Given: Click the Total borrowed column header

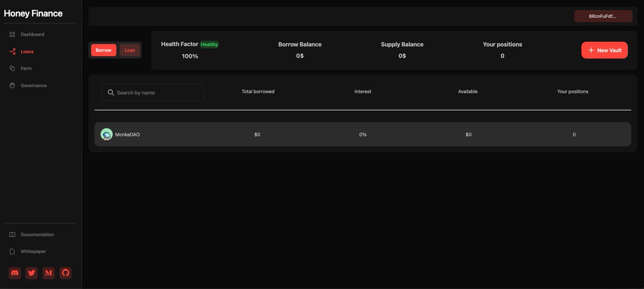Looking at the screenshot, I should point(258,92).
